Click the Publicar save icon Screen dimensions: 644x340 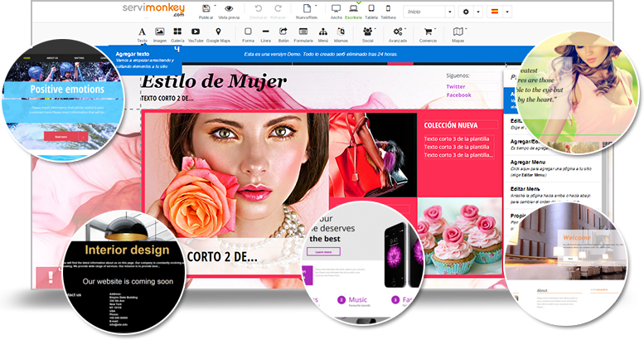click(206, 8)
